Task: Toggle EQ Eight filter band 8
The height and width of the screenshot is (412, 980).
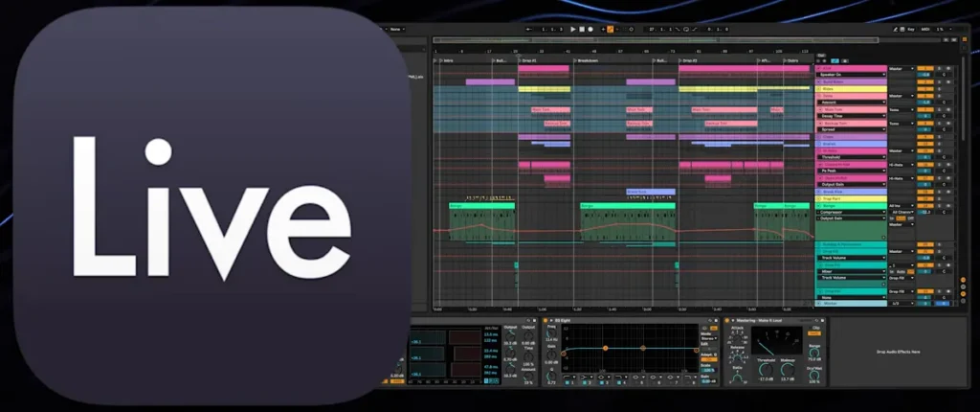Action: [689, 381]
